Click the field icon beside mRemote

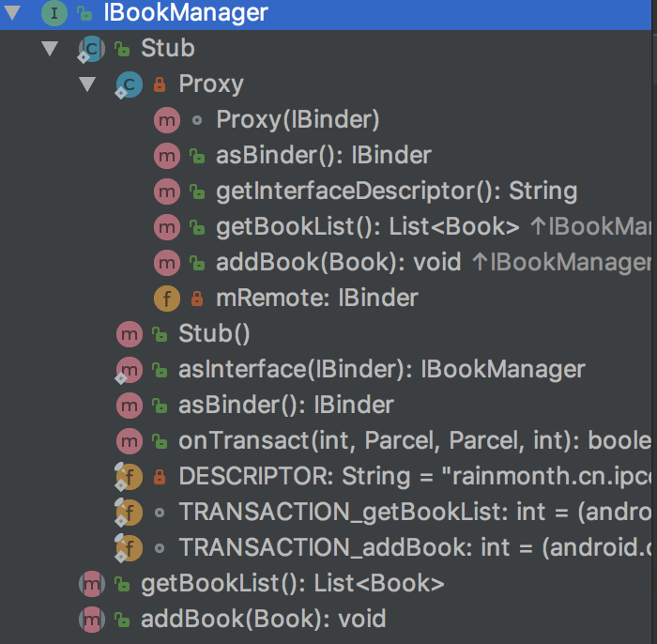(x=166, y=299)
